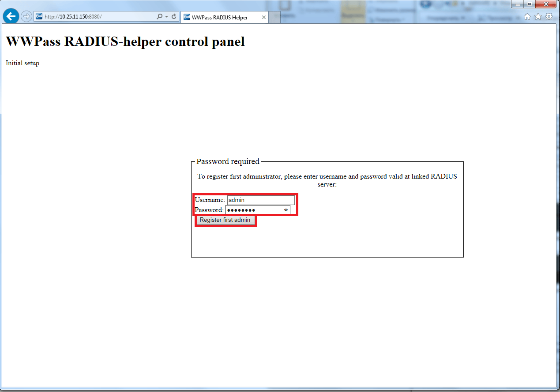Image resolution: width=560 pixels, height=392 pixels.
Task: Minimize the browser window
Action: pos(518,4)
